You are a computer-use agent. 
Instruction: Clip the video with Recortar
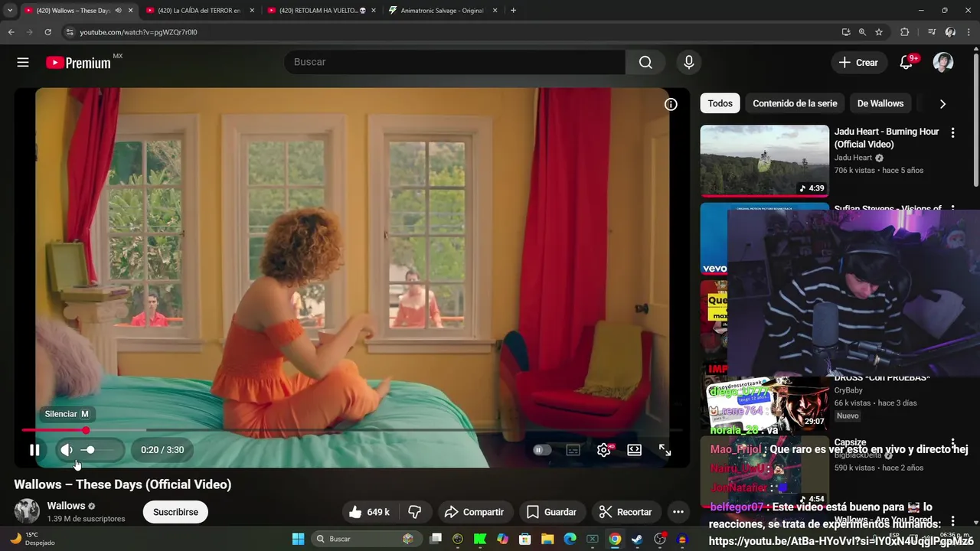pyautogui.click(x=626, y=512)
